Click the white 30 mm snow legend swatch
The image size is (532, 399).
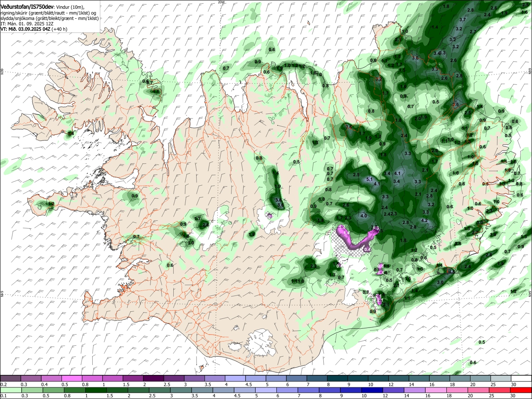coord(521,378)
